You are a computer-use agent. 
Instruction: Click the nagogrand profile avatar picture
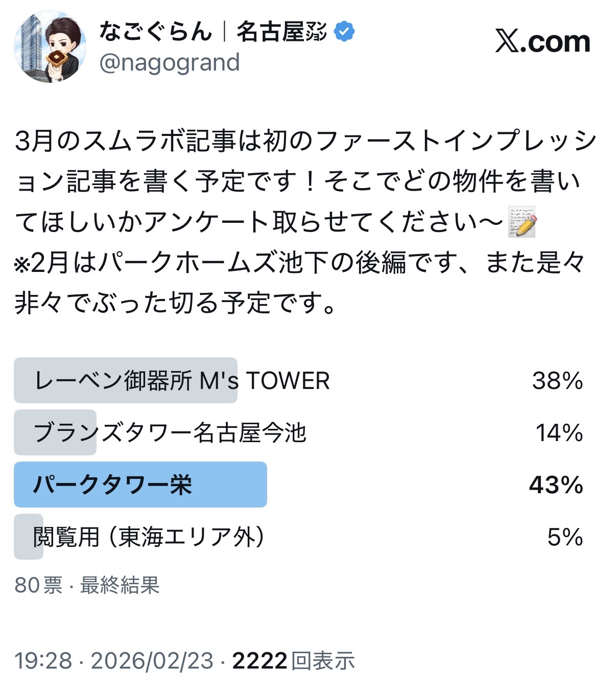pyautogui.click(x=50, y=47)
